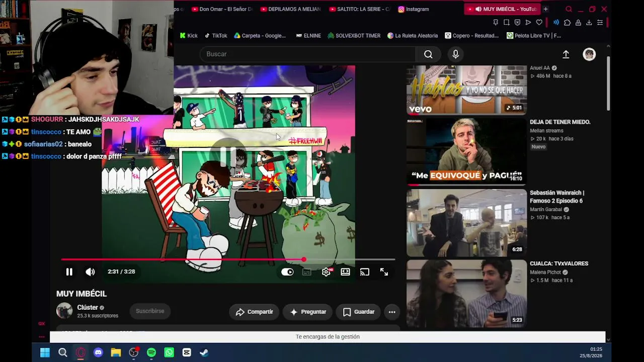This screenshot has width=644, height=362.
Task: Open the browser tab search magnifier
Action: pos(569,9)
